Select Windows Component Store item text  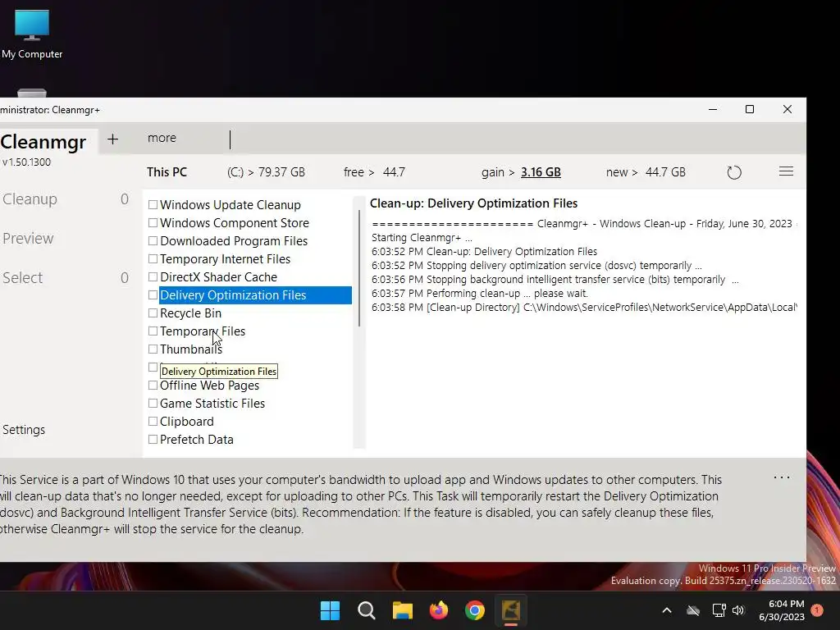click(234, 223)
